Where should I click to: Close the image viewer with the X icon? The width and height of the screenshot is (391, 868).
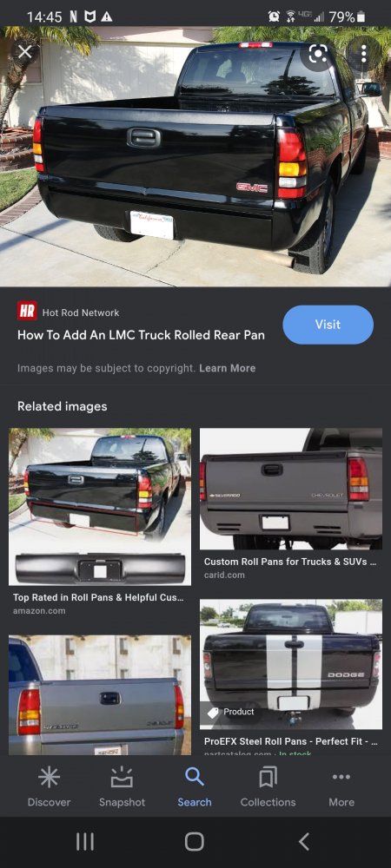point(25,52)
